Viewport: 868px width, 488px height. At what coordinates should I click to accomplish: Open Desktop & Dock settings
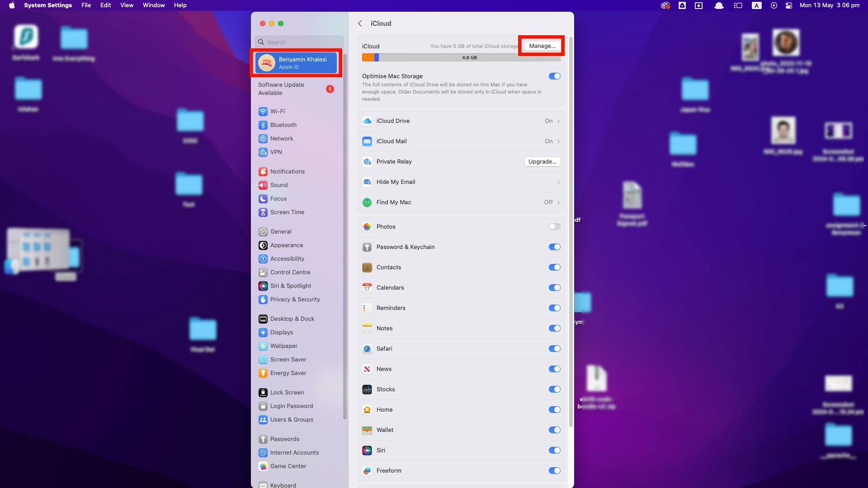pos(292,319)
